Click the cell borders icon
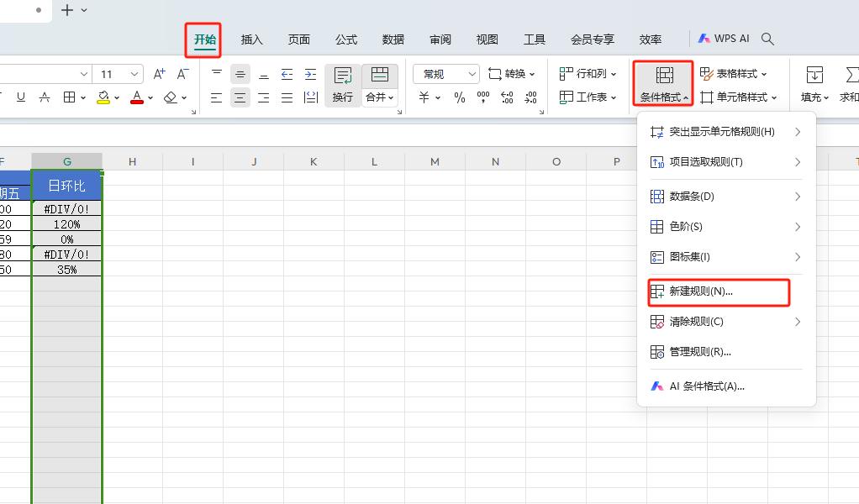The width and height of the screenshot is (859, 504). pyautogui.click(x=69, y=97)
